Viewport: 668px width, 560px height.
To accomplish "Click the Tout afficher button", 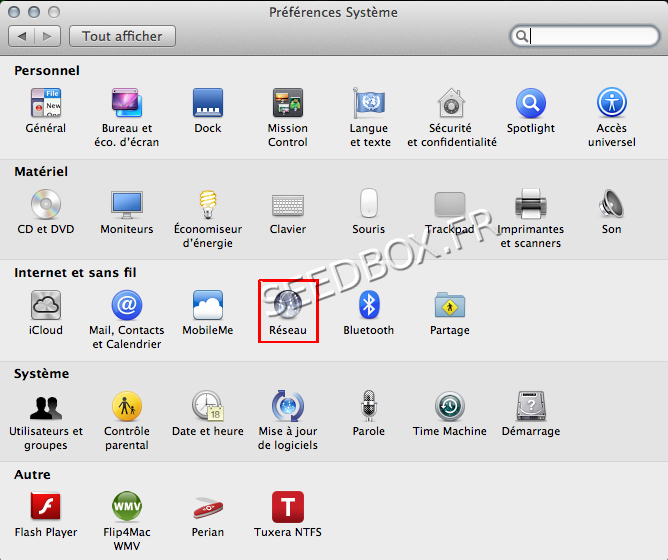I will (x=122, y=36).
